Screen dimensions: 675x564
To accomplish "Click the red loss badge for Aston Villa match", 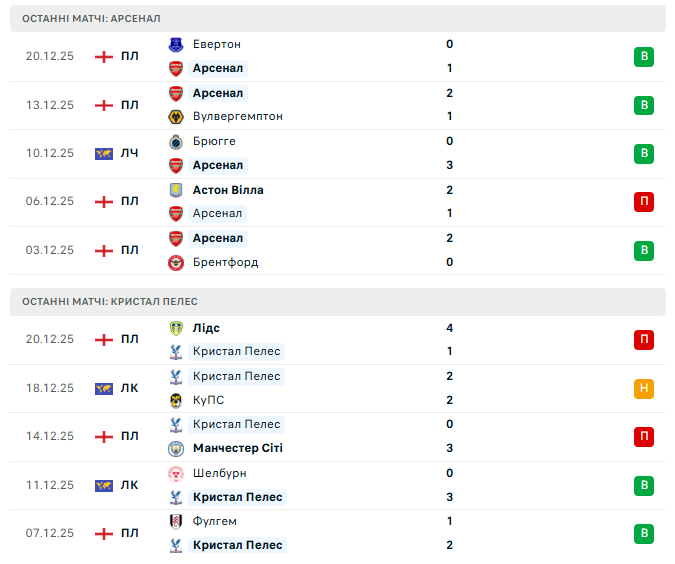I will pyautogui.click(x=644, y=202).
